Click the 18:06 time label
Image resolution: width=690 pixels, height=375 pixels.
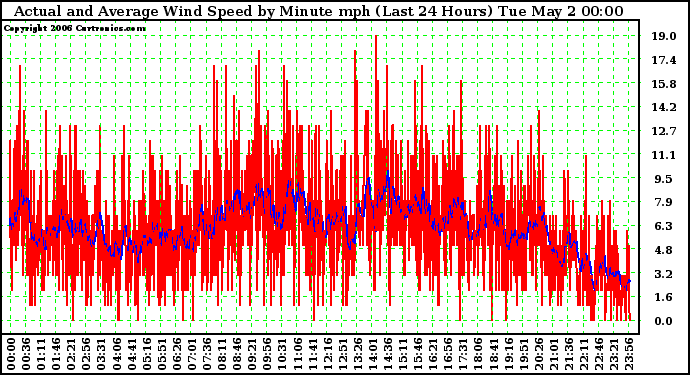coord(478,354)
